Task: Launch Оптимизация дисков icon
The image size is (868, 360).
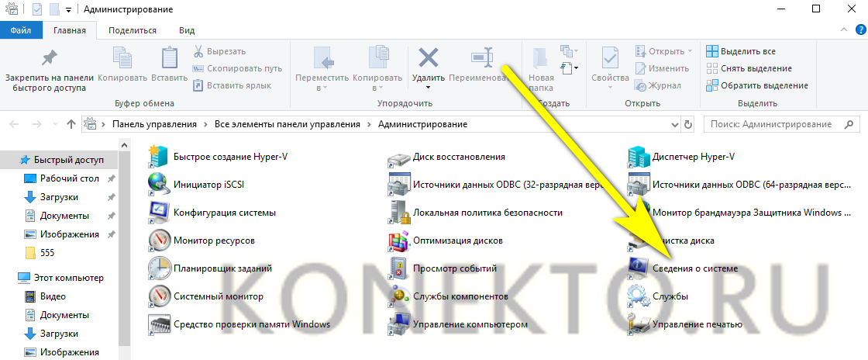Action: coord(398,241)
